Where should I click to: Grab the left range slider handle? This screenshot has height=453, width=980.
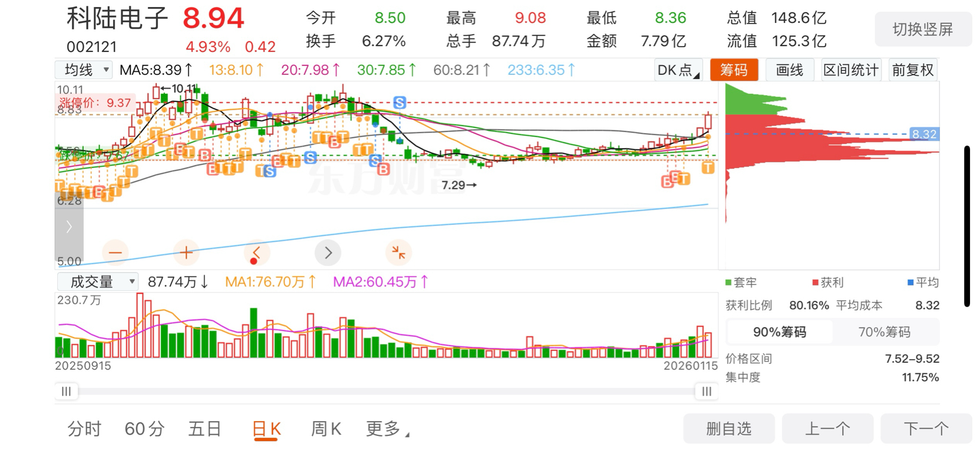point(67,391)
